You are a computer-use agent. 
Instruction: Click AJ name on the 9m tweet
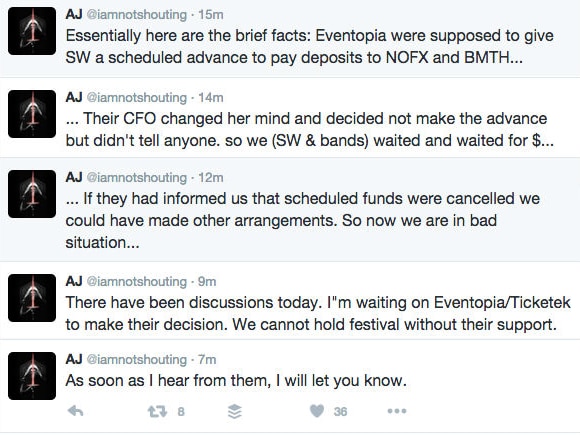pos(74,281)
